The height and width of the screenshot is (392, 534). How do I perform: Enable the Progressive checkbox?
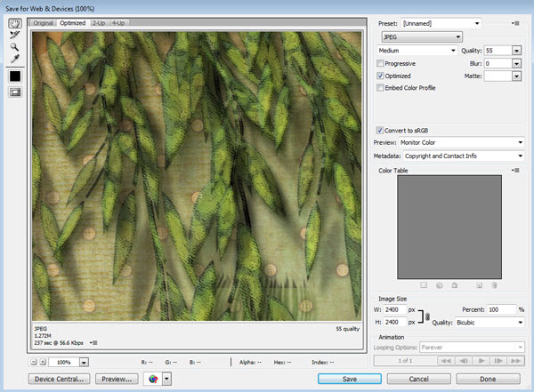click(381, 64)
